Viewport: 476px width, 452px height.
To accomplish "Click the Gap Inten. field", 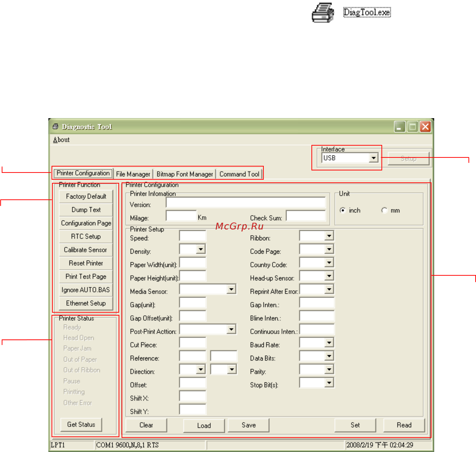I will point(317,302).
